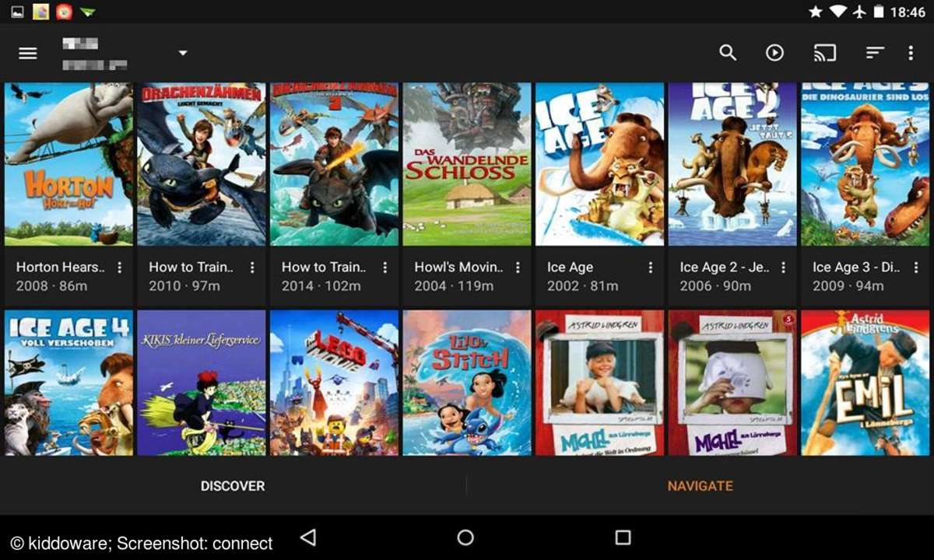934x560 pixels.
Task: Tap the Android recent apps square
Action: click(x=623, y=537)
